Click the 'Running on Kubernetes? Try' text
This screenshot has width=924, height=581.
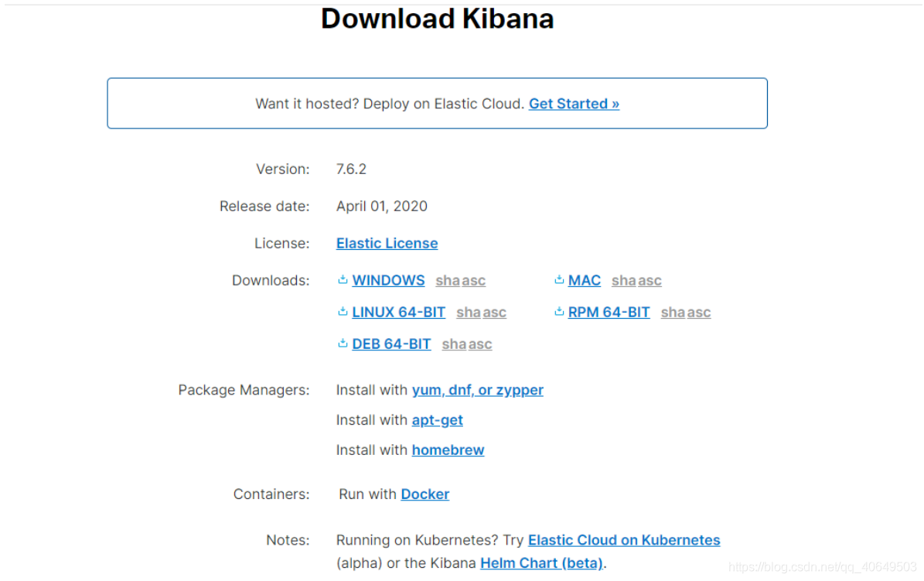(430, 540)
